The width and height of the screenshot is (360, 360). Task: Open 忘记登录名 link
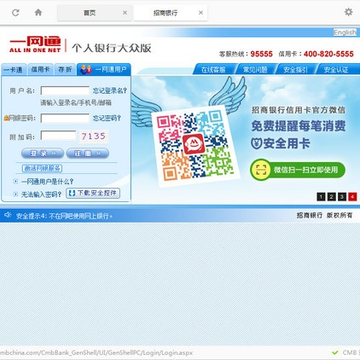[x=110, y=91]
